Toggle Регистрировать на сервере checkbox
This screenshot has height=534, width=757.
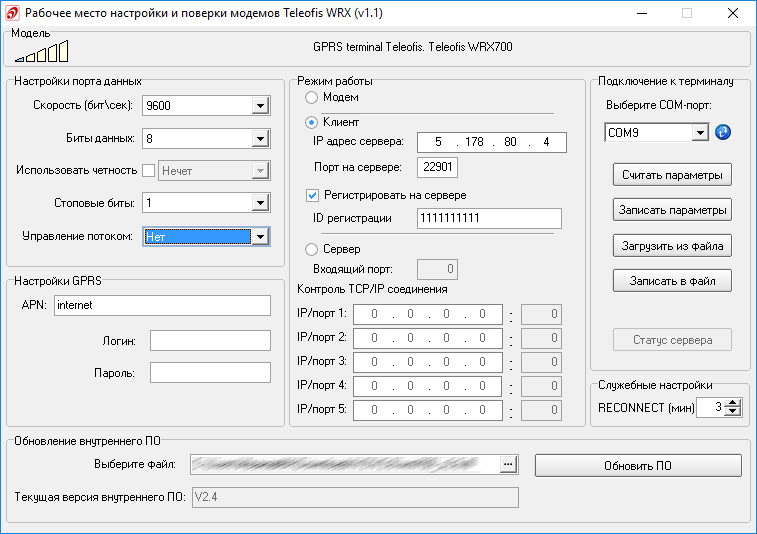(312, 196)
